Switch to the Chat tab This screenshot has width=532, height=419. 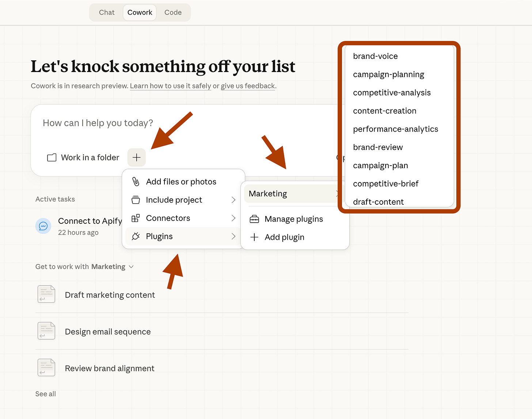click(x=107, y=12)
